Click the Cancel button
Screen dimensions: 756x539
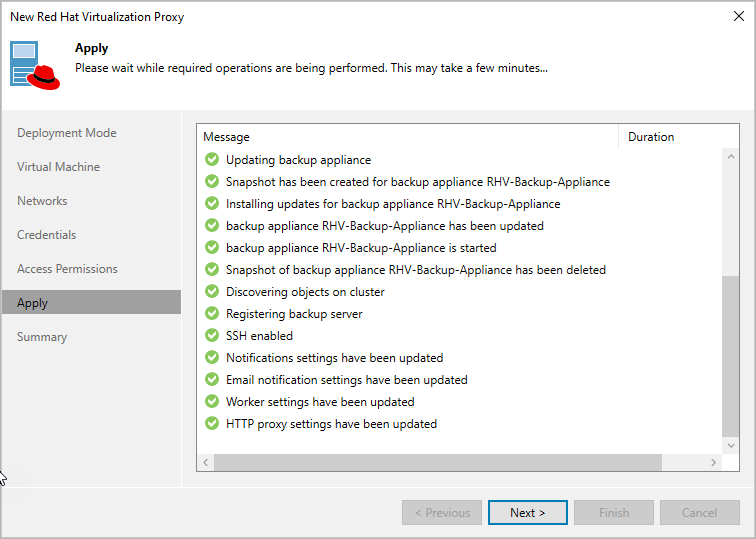(700, 512)
